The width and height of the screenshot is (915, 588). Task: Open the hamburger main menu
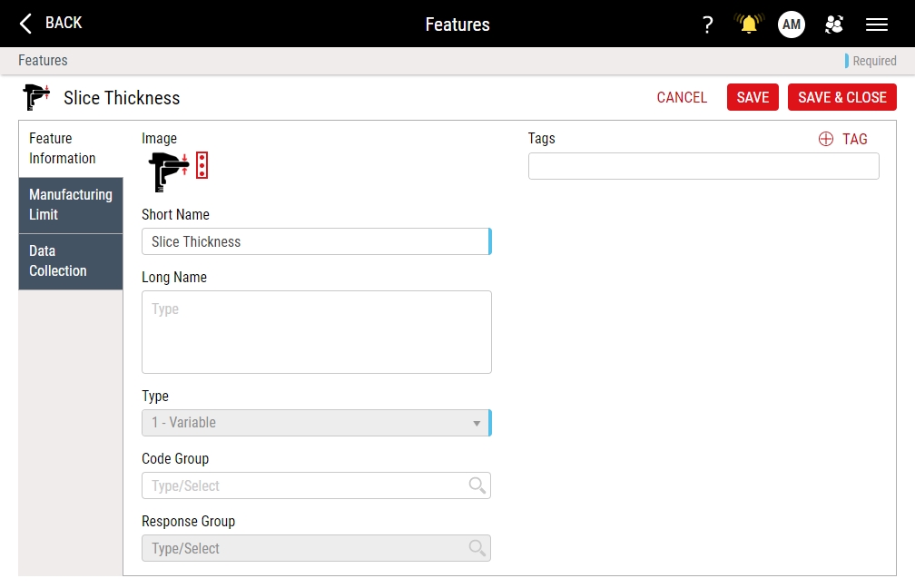point(877,24)
